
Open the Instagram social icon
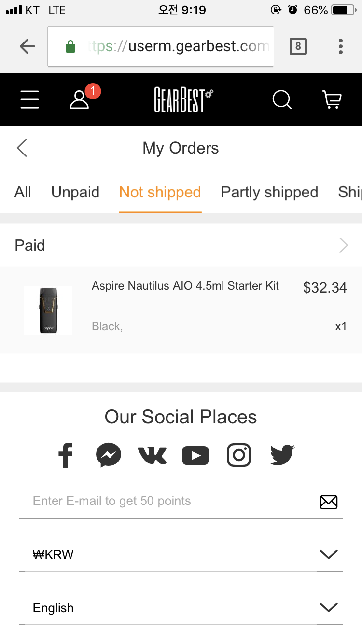[239, 455]
